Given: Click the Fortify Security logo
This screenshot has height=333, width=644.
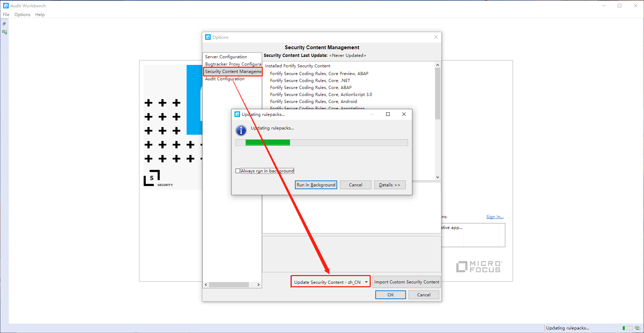Looking at the screenshot, I should click(158, 178).
